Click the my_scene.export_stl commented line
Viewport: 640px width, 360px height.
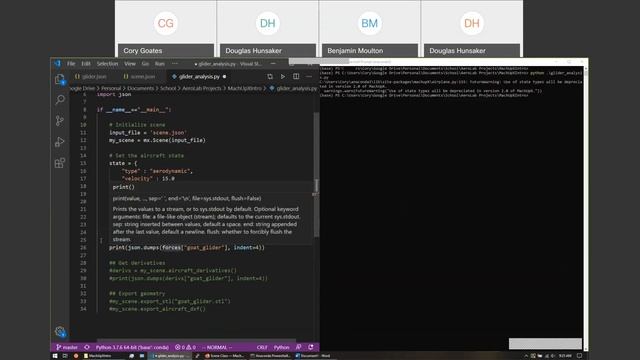tap(169, 301)
